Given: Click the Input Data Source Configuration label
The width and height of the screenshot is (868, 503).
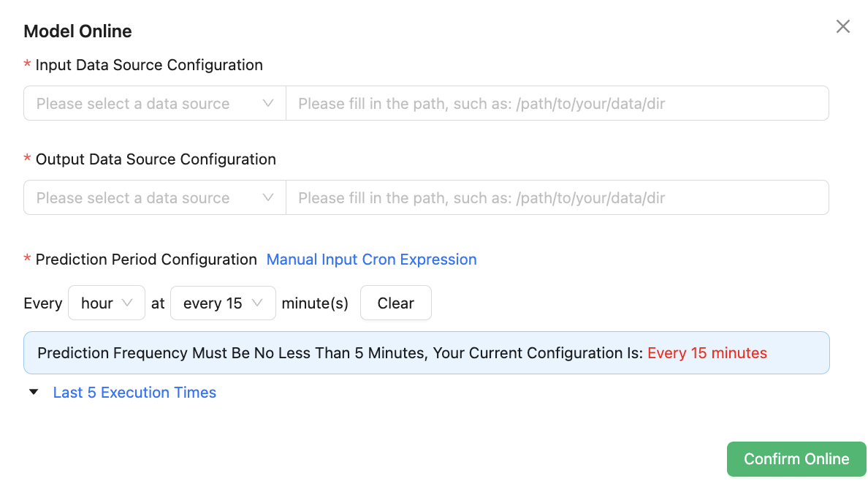Looking at the screenshot, I should coord(149,65).
